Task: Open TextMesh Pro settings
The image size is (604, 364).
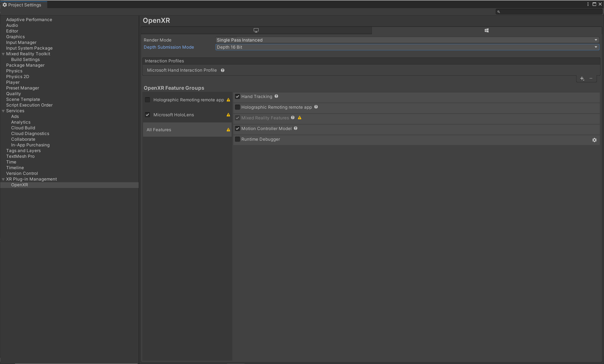Action: click(20, 156)
